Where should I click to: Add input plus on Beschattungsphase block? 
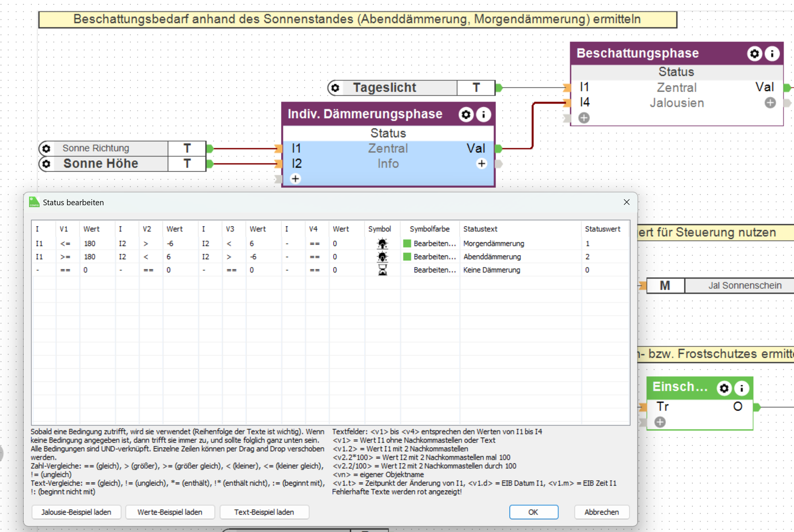coord(584,118)
